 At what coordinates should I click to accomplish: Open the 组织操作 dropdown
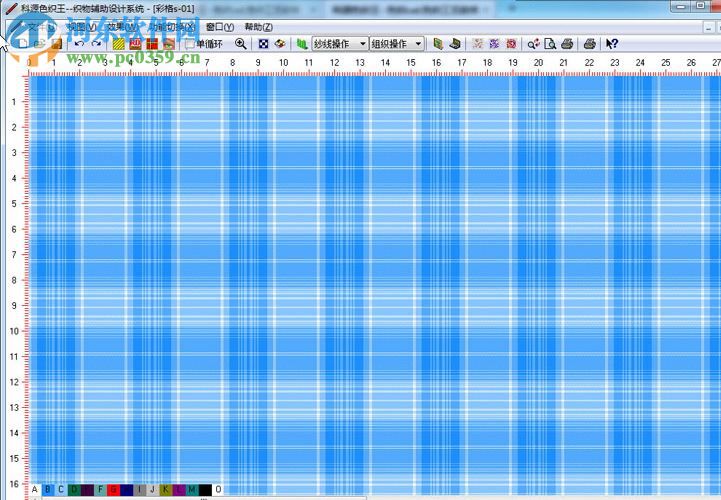(396, 44)
